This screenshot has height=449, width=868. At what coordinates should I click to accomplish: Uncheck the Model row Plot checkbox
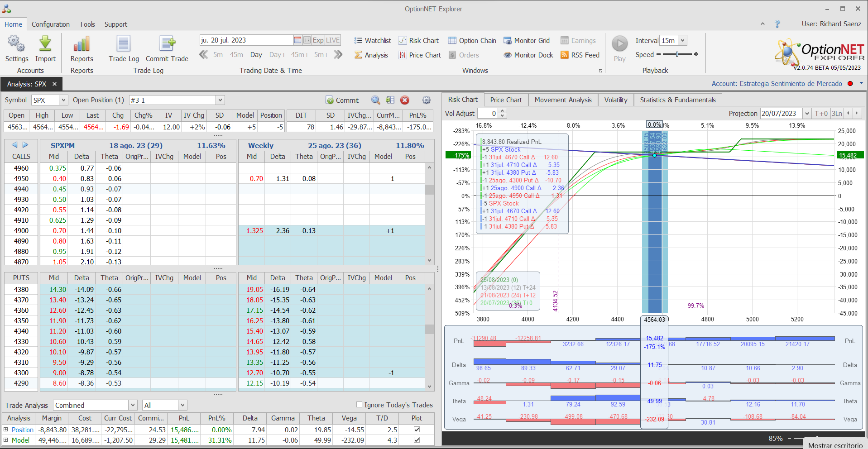point(417,440)
